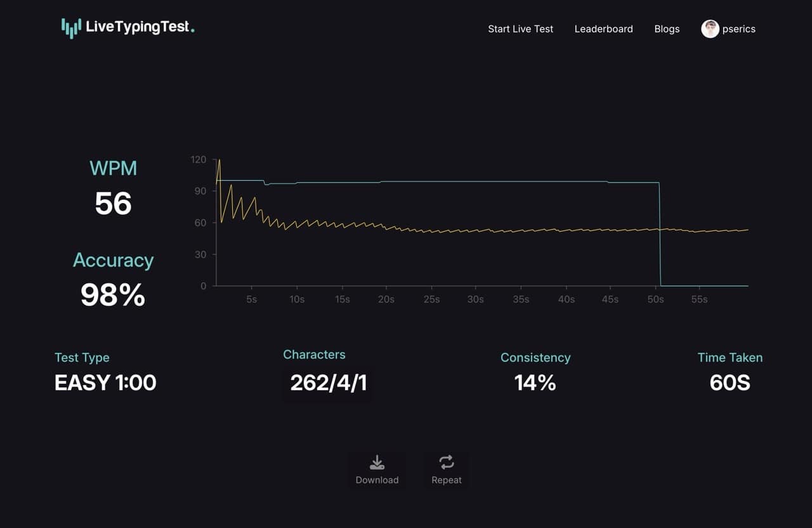
Task: Click the yellow WPM line's initial peak
Action: click(x=219, y=160)
